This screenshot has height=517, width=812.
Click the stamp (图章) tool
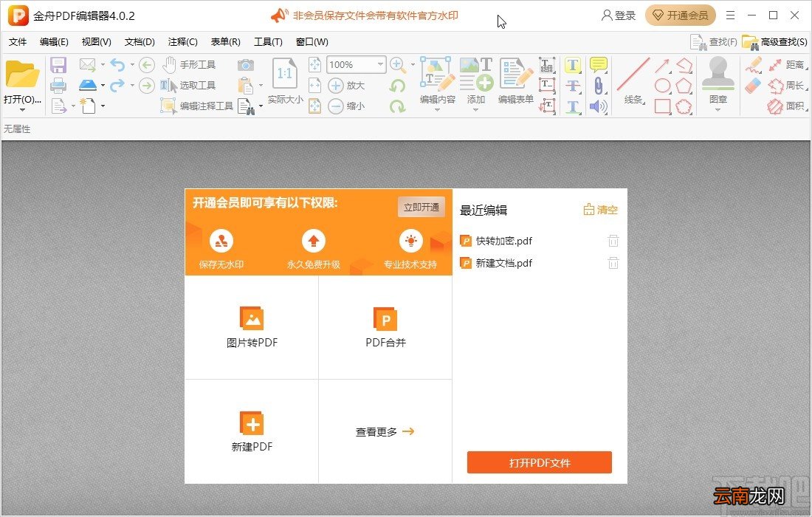[x=718, y=81]
